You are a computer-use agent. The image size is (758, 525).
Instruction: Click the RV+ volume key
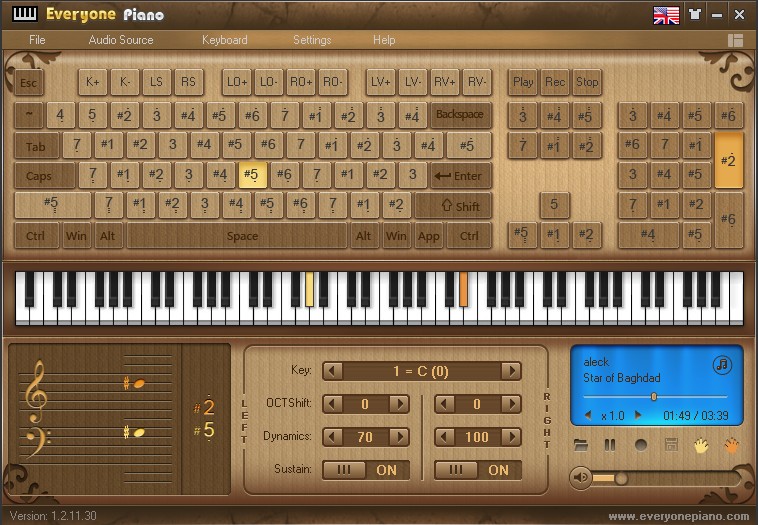[x=444, y=82]
